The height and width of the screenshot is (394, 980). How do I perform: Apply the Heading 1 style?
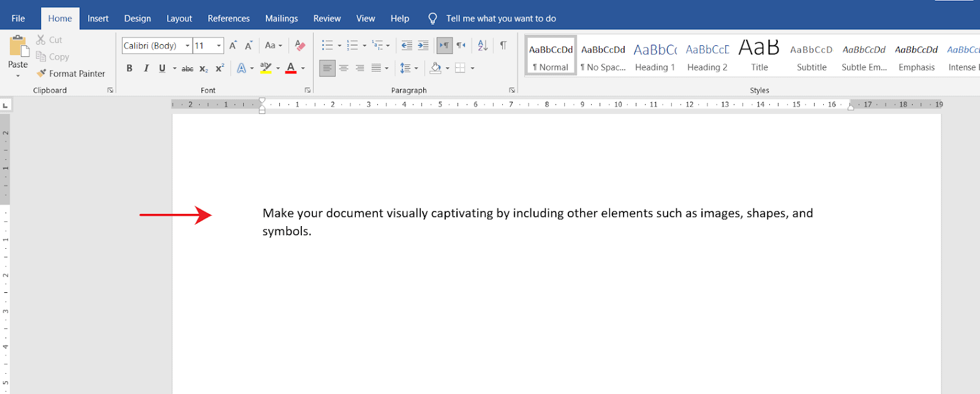[x=655, y=56]
